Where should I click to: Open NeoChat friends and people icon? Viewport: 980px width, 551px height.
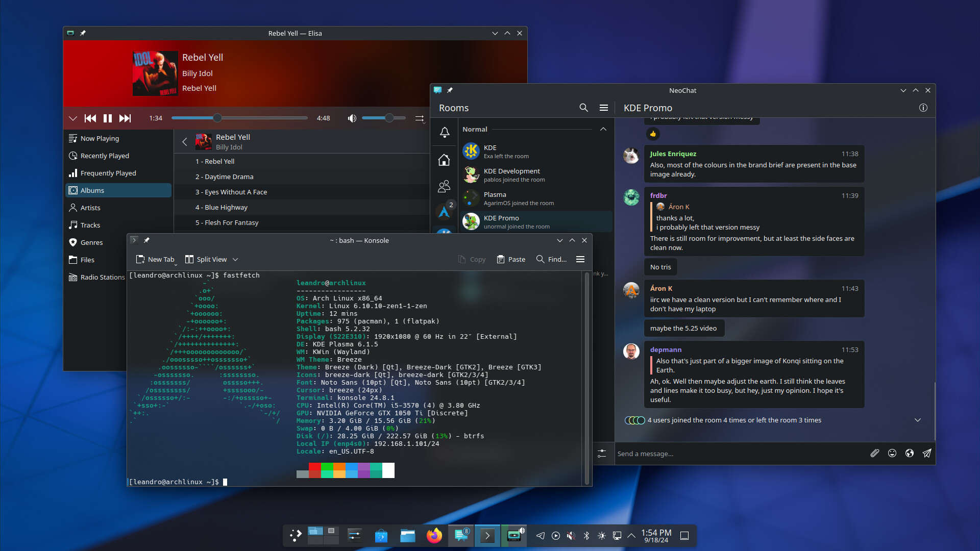[x=444, y=186]
